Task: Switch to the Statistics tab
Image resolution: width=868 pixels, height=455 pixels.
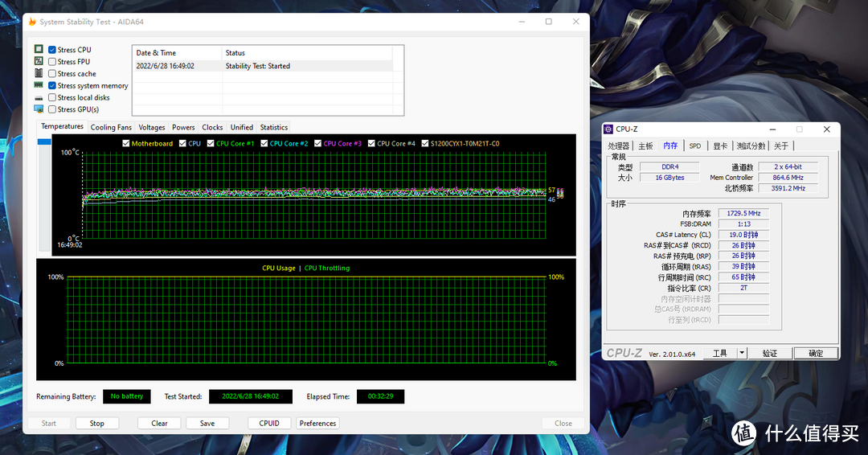Action: tap(273, 127)
